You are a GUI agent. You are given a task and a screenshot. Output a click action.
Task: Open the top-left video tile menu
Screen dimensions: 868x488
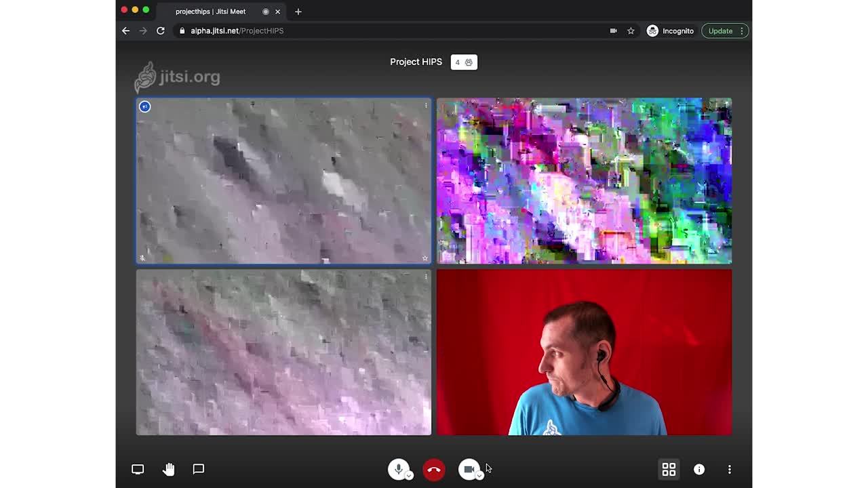426,105
